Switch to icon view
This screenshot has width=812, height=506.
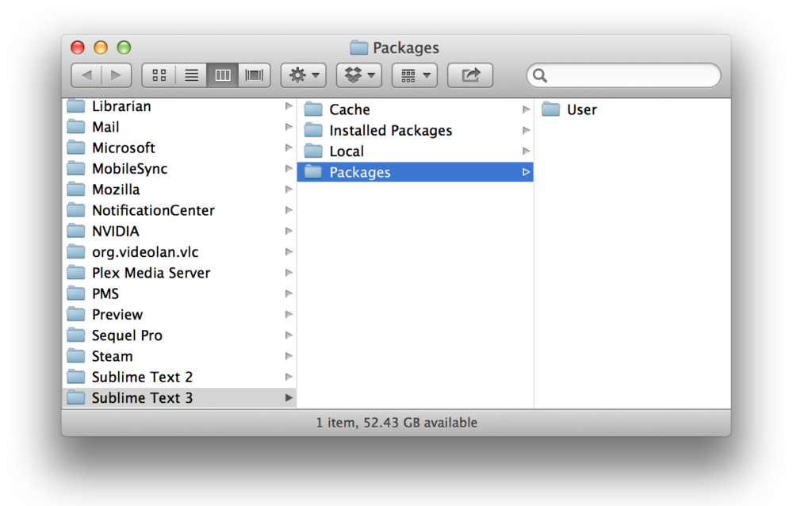pos(159,75)
